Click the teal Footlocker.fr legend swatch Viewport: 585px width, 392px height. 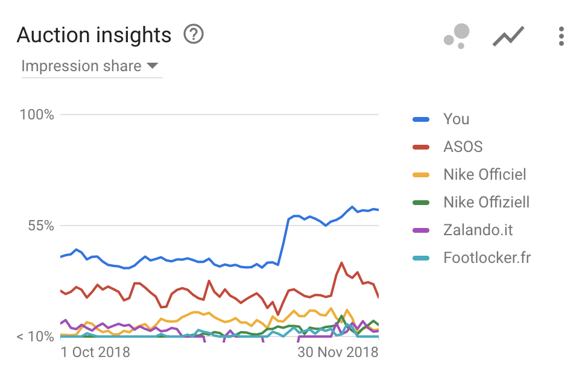point(421,258)
